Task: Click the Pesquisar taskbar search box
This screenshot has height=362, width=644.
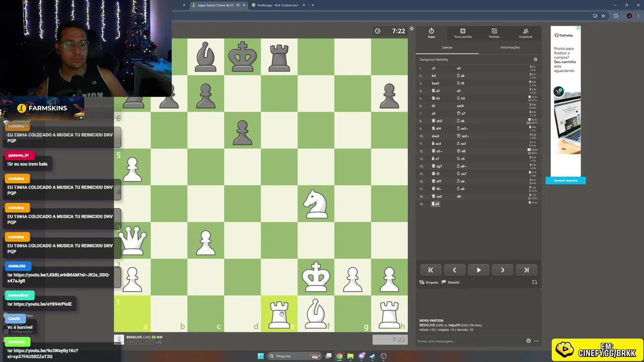Action: [295, 356]
